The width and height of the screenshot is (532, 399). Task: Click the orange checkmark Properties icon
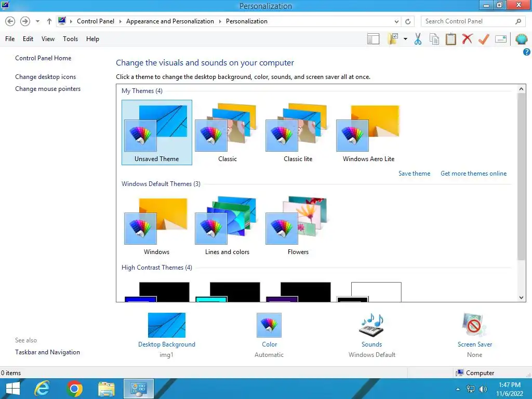click(x=484, y=39)
